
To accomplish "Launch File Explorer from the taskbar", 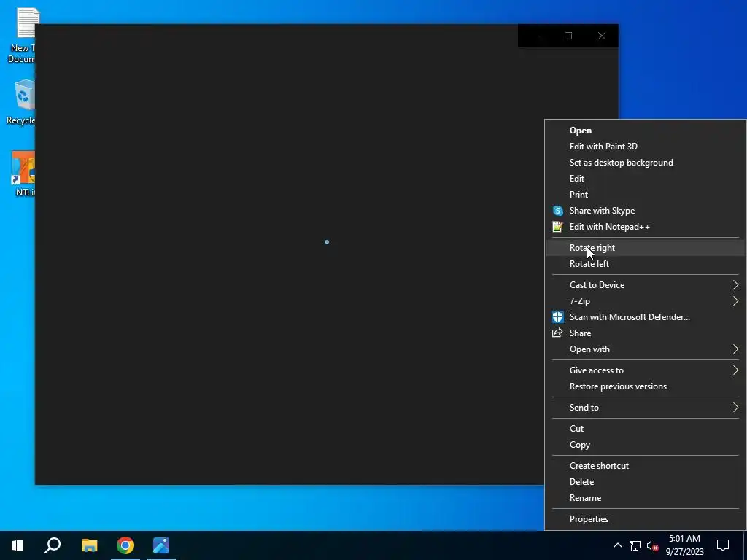I will point(89,545).
